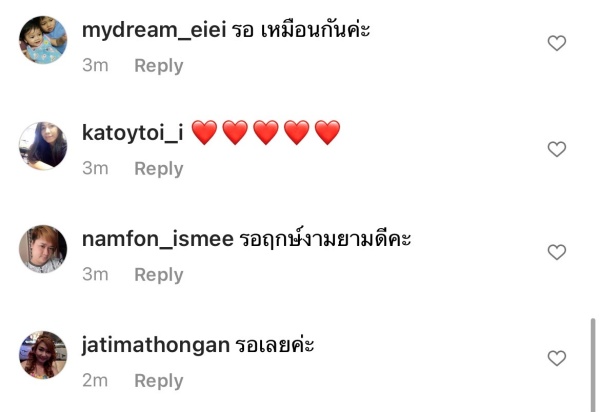Screen dimensions: 600x412
Task: Like jatimathongan's comment with the heart
Action: [557, 358]
